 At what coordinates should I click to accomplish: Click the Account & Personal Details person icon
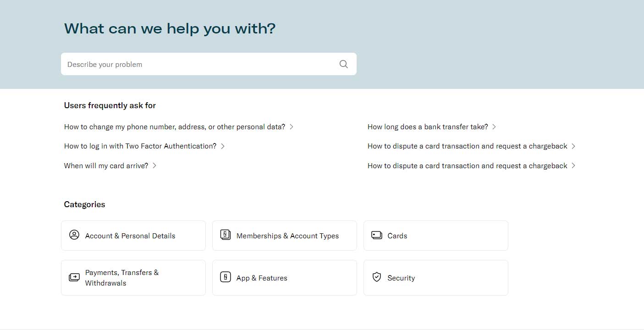pyautogui.click(x=74, y=235)
